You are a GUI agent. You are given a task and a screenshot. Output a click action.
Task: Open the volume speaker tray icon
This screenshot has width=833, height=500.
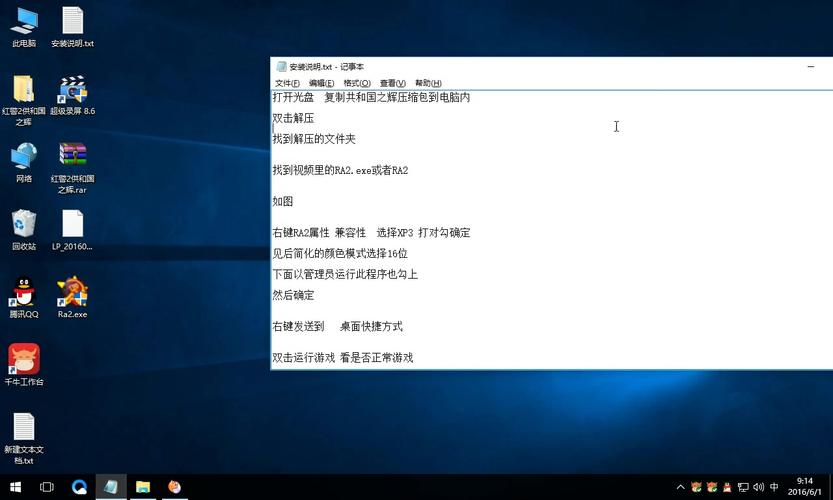coord(759,487)
